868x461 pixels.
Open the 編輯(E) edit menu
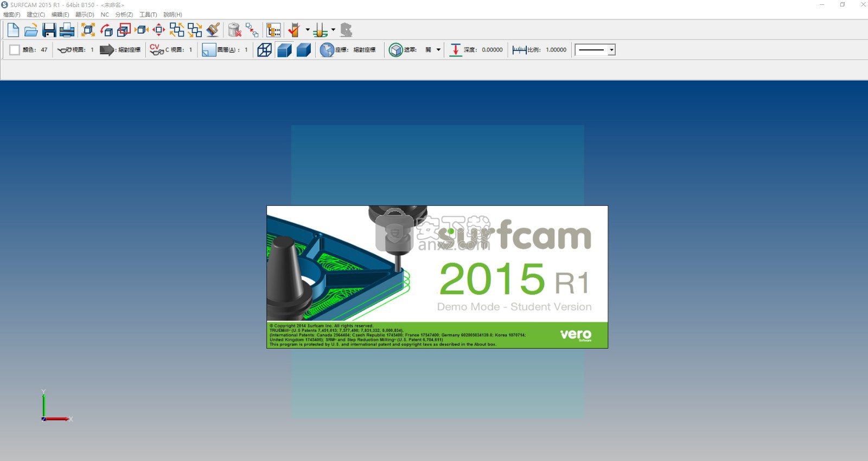click(60, 15)
